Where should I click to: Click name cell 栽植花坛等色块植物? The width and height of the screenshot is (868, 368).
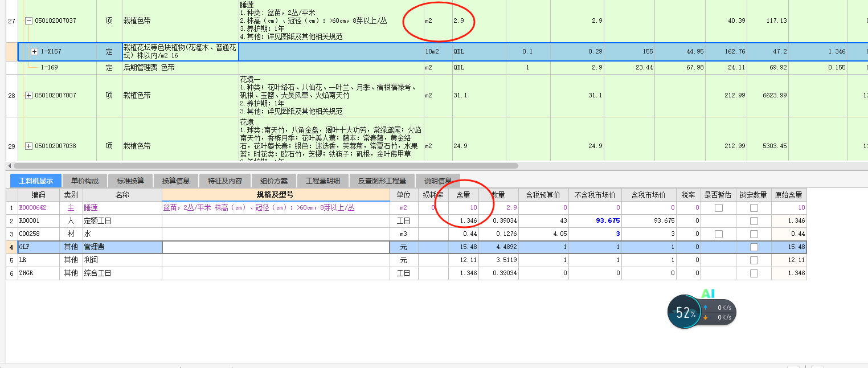[180, 51]
